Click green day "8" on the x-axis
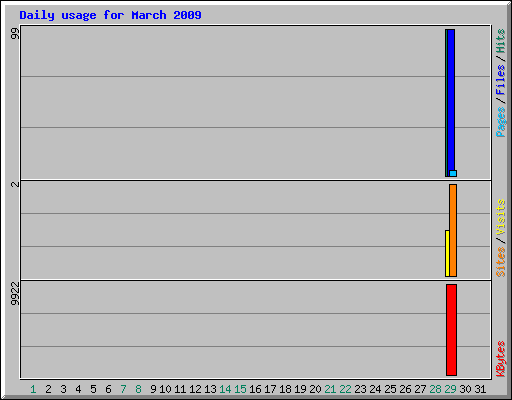Viewport: 512px width, 400px height. click(x=138, y=389)
